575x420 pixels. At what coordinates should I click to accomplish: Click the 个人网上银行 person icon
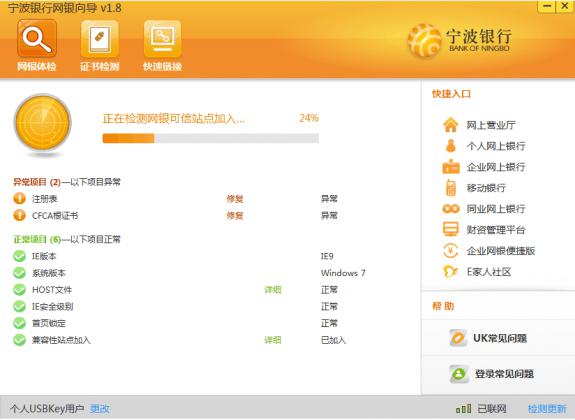click(x=451, y=146)
